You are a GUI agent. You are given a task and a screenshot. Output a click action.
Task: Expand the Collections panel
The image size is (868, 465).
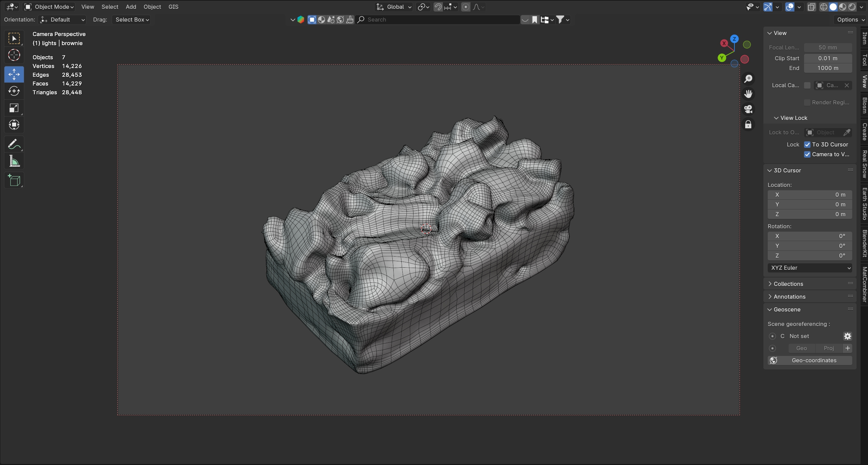[x=788, y=284]
